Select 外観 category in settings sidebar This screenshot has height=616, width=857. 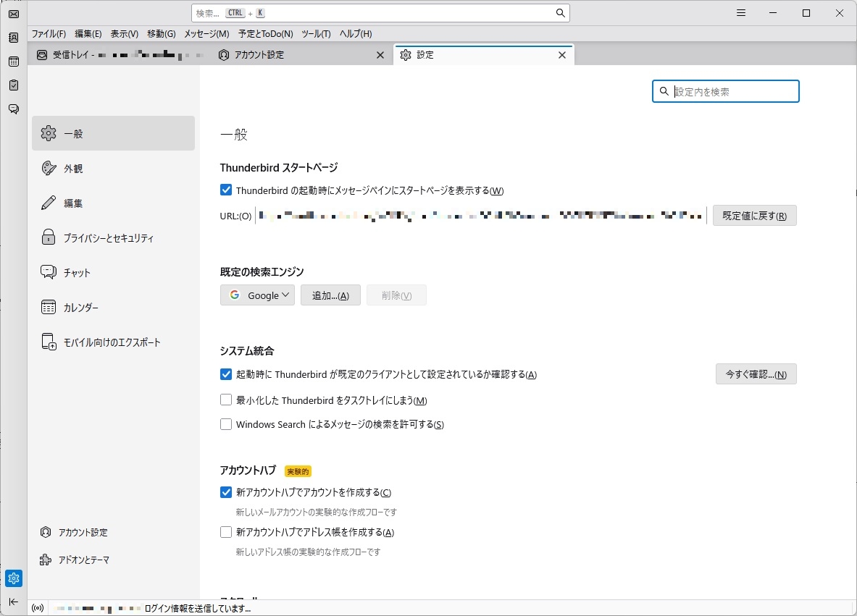coord(113,168)
